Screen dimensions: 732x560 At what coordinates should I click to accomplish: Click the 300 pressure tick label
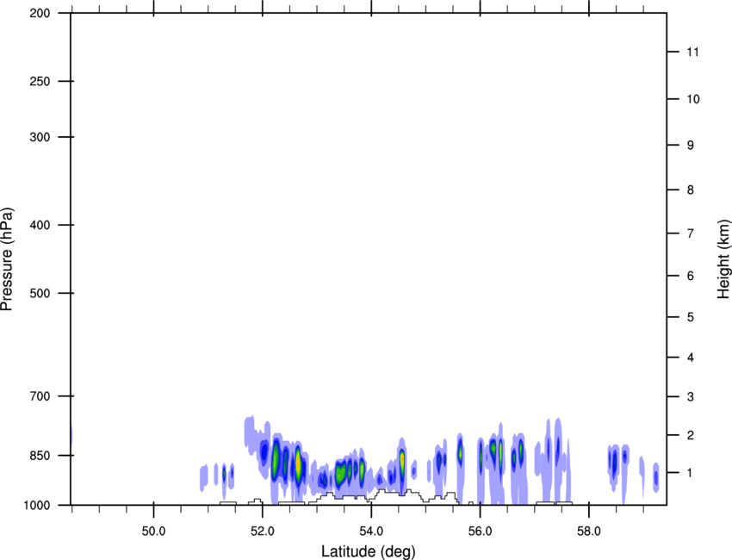pyautogui.click(x=40, y=137)
